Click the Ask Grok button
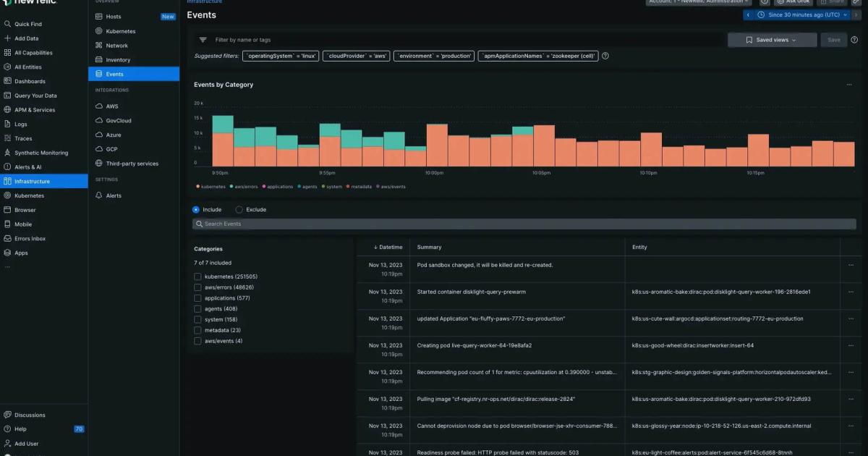This screenshot has width=868, height=456. (792, 2)
